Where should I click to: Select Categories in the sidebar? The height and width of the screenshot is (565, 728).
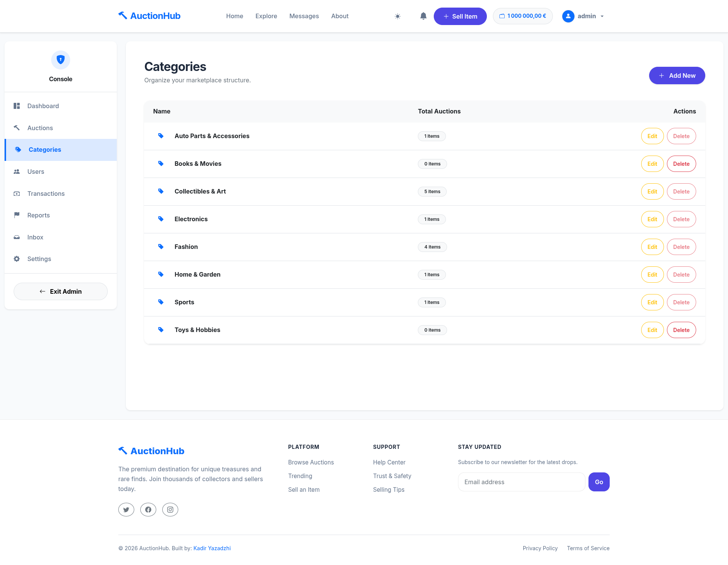[61, 150]
